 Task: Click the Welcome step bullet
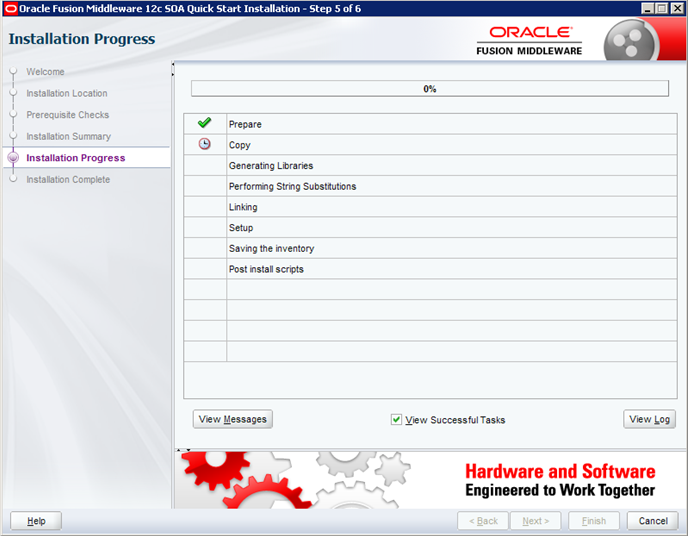13,71
